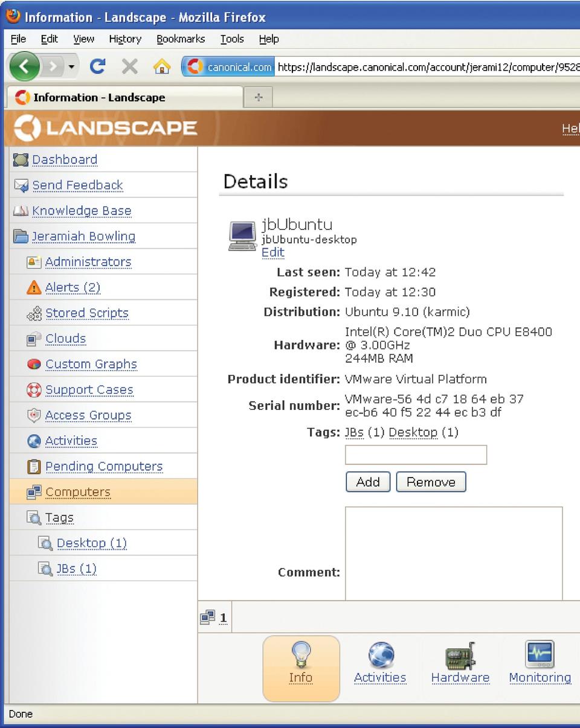Open the View menu
Viewport: 580px width, 728px height.
coord(84,39)
